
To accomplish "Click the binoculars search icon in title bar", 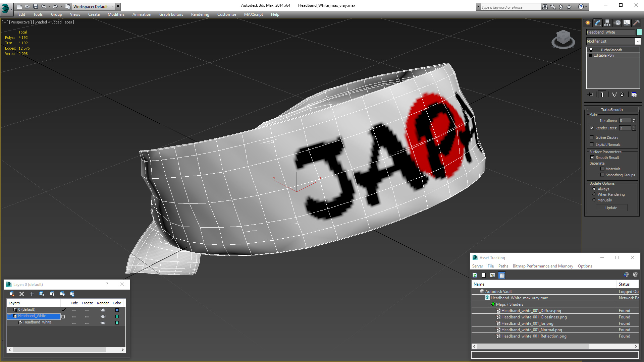I will (x=545, y=7).
